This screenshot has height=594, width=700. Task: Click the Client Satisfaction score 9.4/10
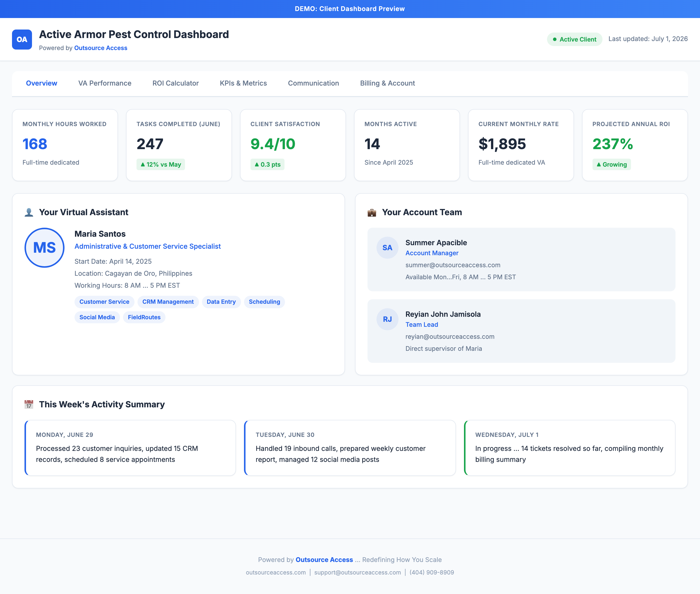click(273, 144)
